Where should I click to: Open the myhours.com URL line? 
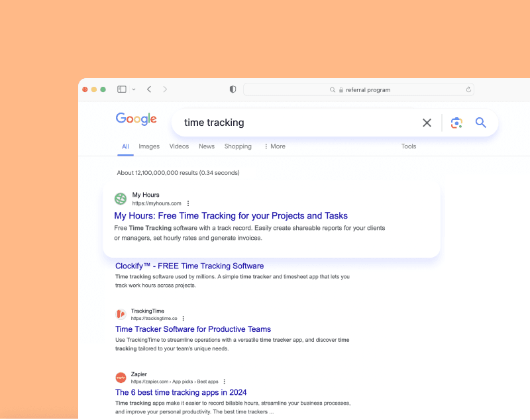pos(156,203)
